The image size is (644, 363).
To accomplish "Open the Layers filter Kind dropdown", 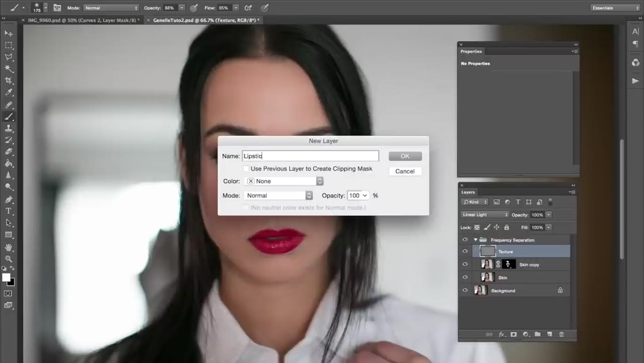I will tap(475, 202).
